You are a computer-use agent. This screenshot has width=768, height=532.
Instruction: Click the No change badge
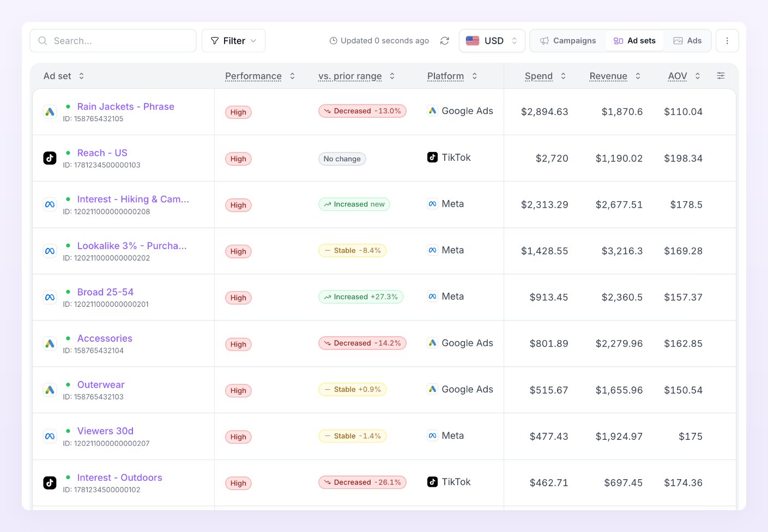pos(342,159)
